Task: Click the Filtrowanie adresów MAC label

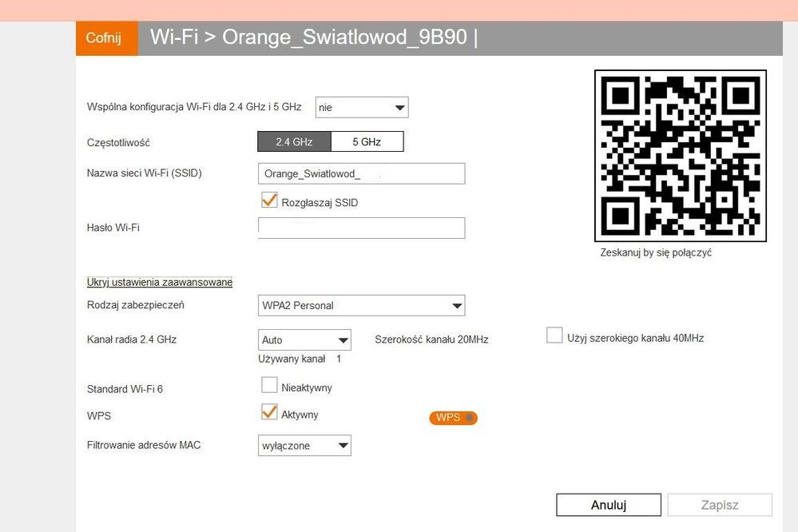Action: coord(144,445)
